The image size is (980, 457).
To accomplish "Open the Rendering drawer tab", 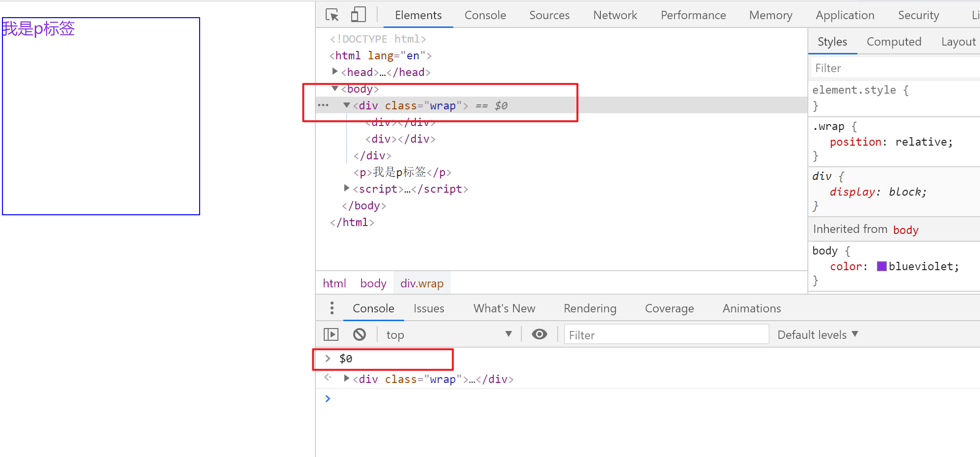I will [590, 308].
